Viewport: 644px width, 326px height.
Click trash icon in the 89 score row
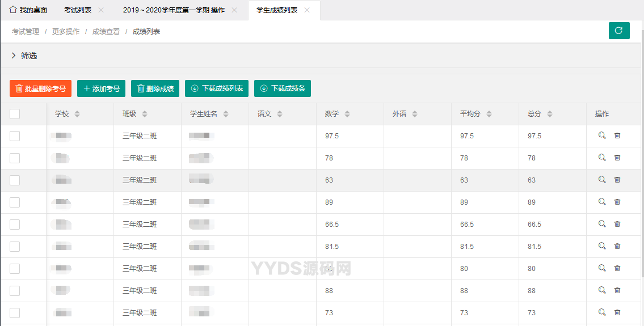coord(617,202)
